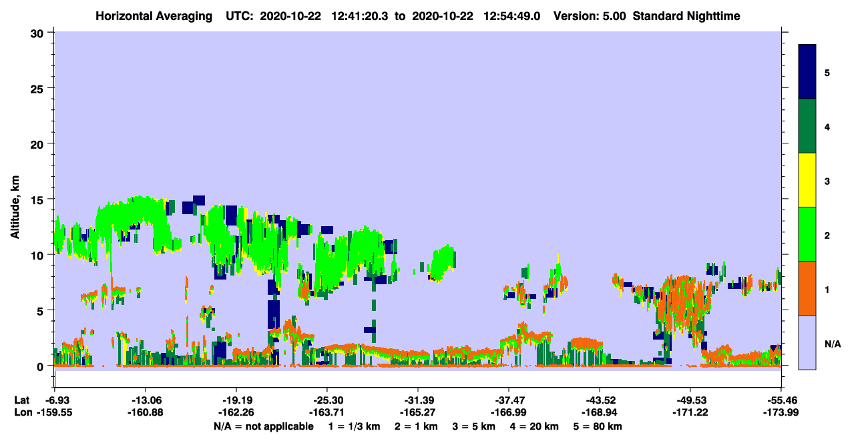This screenshot has height=445, width=868.
Task: Click the orange color bar segment labeled 1
Action: (x=807, y=288)
